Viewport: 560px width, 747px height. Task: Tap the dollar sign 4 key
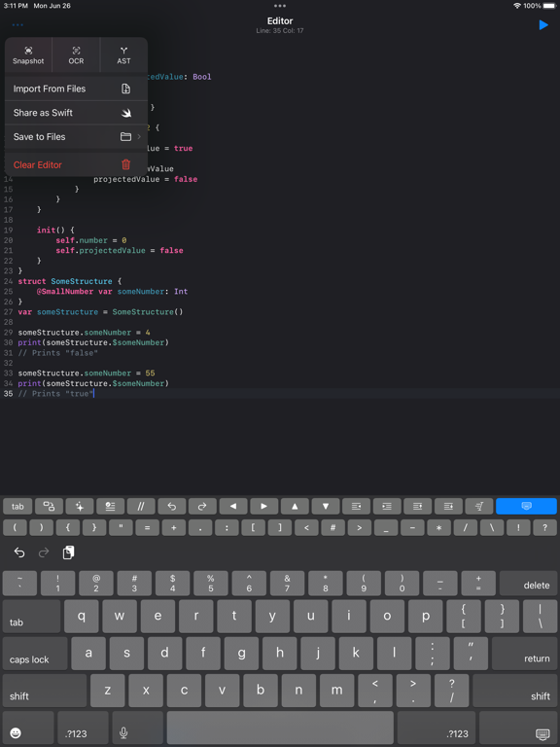pos(172,584)
